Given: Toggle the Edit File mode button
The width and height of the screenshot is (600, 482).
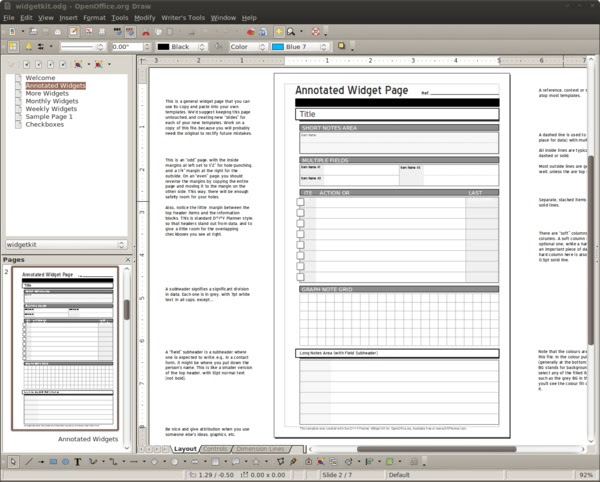Looking at the screenshot, I should (73, 32).
